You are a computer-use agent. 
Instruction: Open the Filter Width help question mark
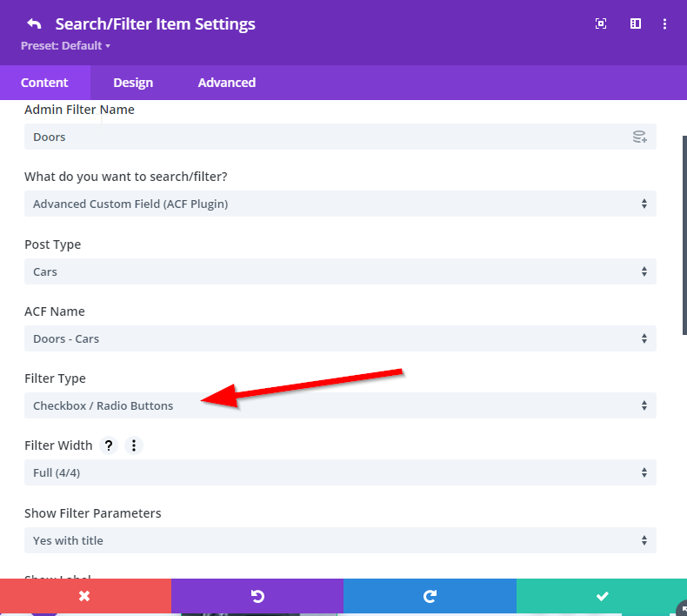pyautogui.click(x=109, y=445)
